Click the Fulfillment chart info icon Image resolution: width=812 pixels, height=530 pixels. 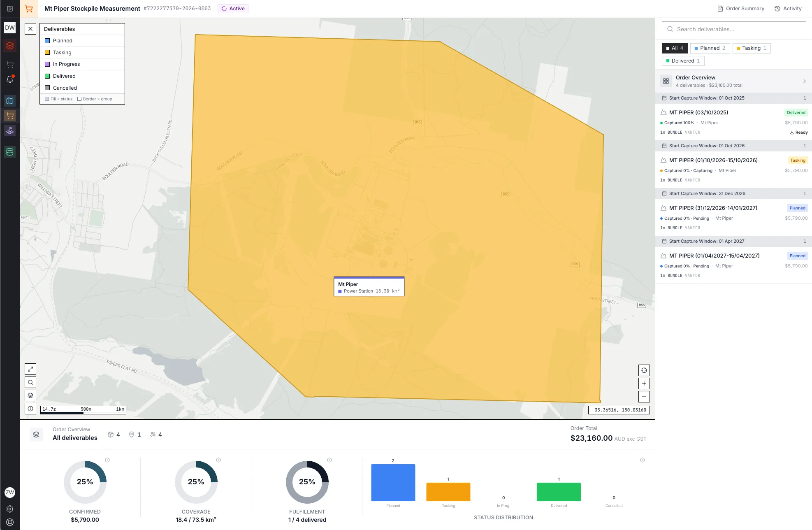tap(329, 460)
